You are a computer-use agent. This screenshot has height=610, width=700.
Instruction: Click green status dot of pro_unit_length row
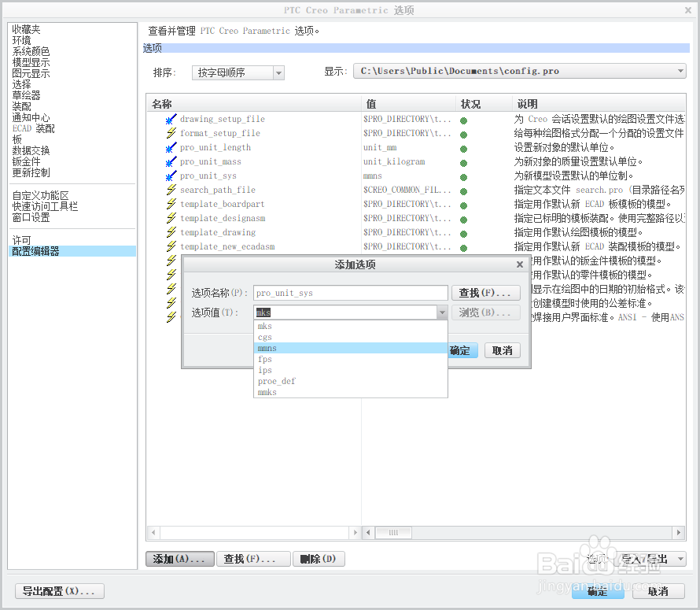tap(464, 149)
